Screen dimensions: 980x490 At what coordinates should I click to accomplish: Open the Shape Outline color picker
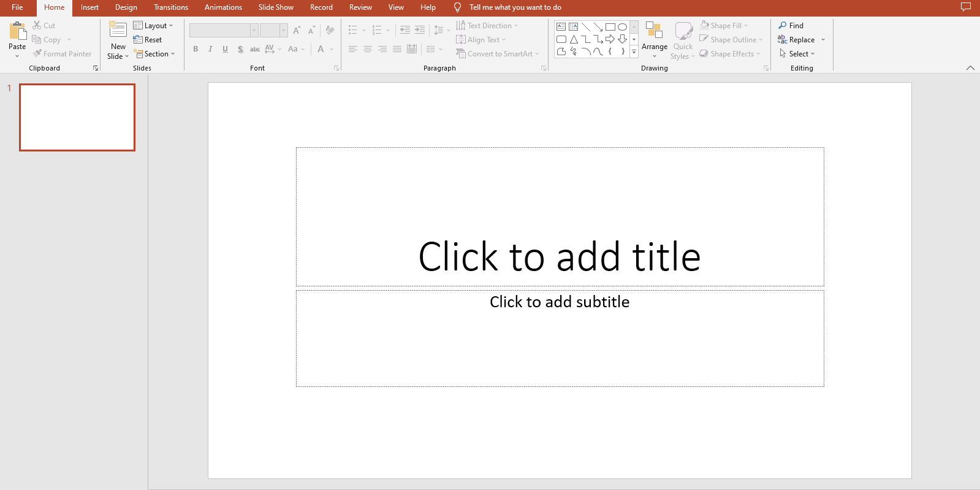[731, 40]
